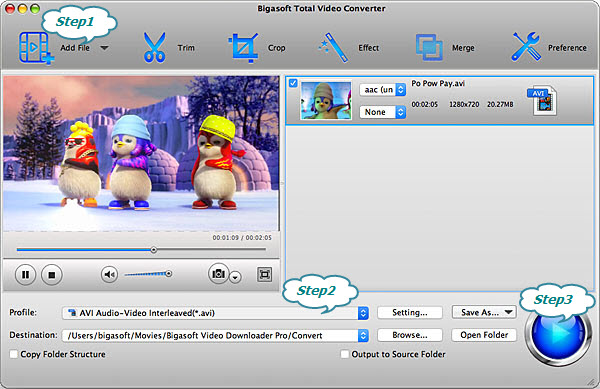Click the Trim label in toolbar
The image size is (600, 389).
(186, 48)
